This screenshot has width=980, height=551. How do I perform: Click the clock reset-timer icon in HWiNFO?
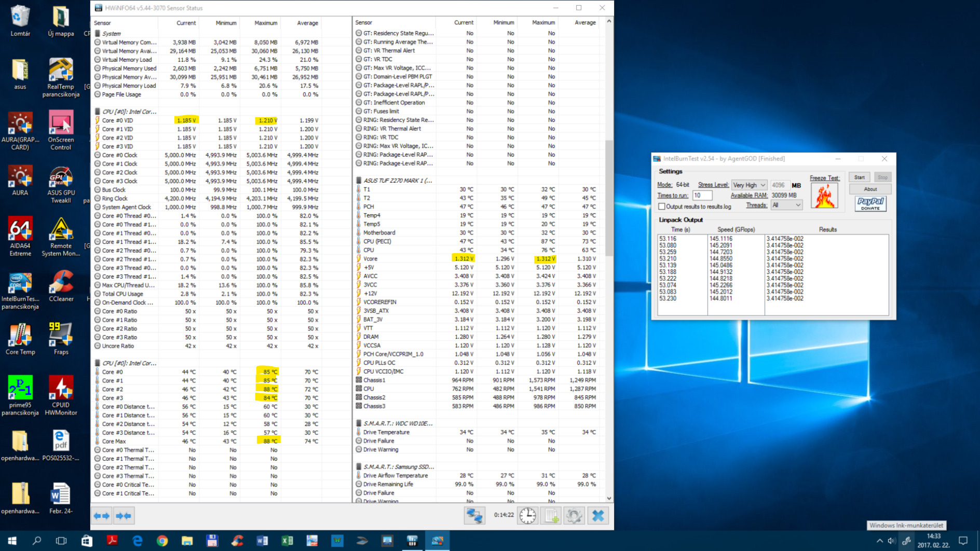pos(528,516)
